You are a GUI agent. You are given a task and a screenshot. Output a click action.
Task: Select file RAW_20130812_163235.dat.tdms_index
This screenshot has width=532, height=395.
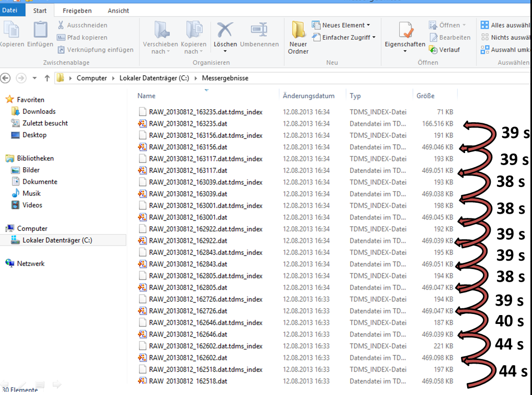pos(205,112)
